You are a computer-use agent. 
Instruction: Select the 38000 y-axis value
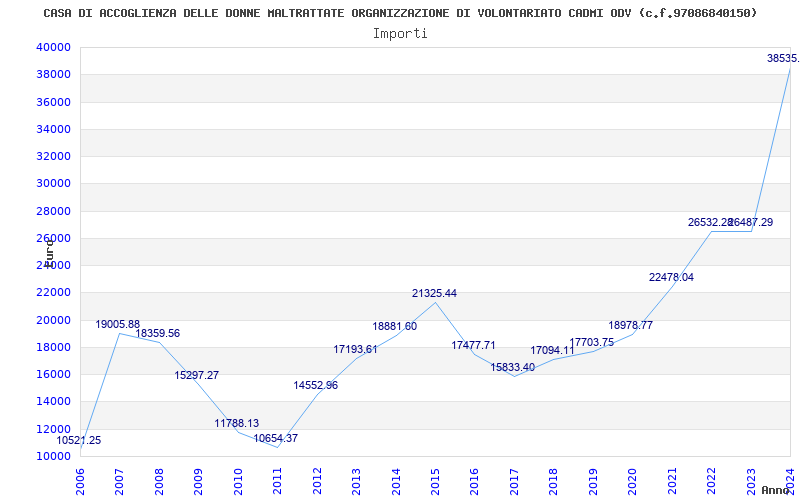click(53, 74)
